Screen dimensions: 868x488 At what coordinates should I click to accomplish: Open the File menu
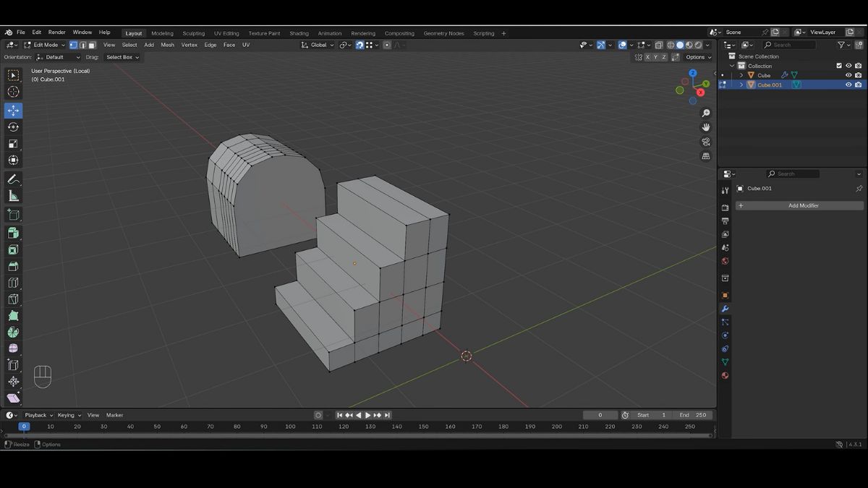pos(21,33)
